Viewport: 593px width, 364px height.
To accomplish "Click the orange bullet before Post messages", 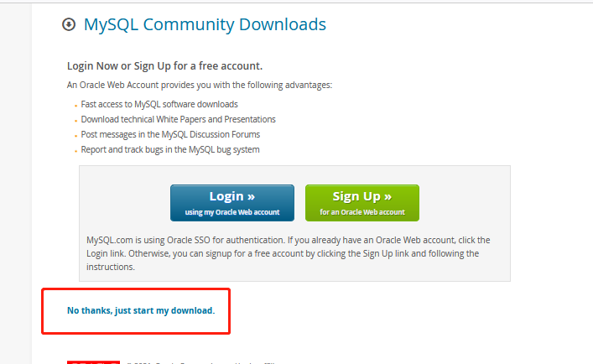I will click(x=76, y=136).
